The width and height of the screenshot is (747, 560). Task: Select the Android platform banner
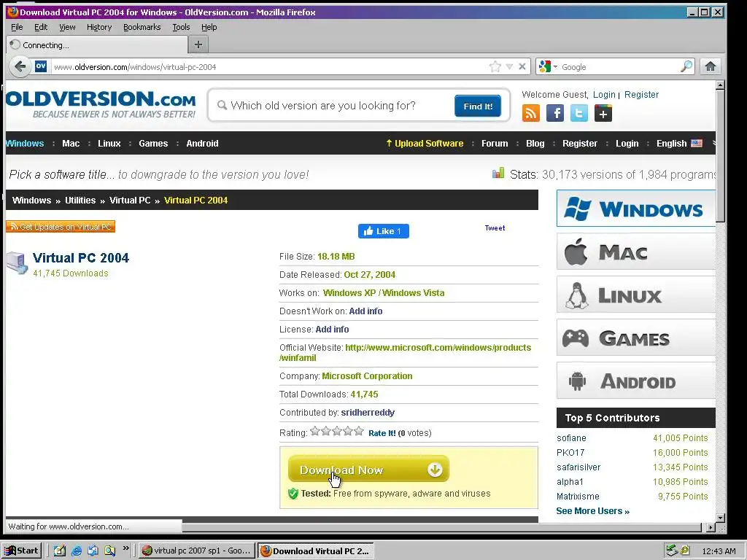[636, 380]
